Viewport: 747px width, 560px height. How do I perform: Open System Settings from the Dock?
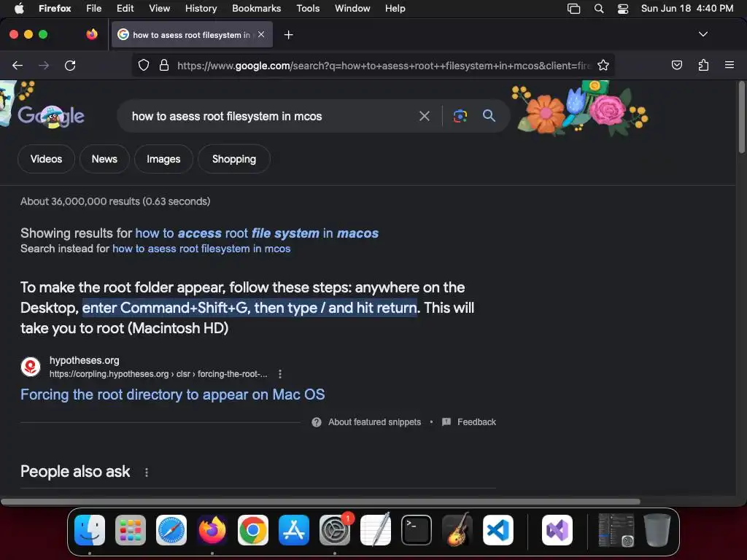coord(335,529)
